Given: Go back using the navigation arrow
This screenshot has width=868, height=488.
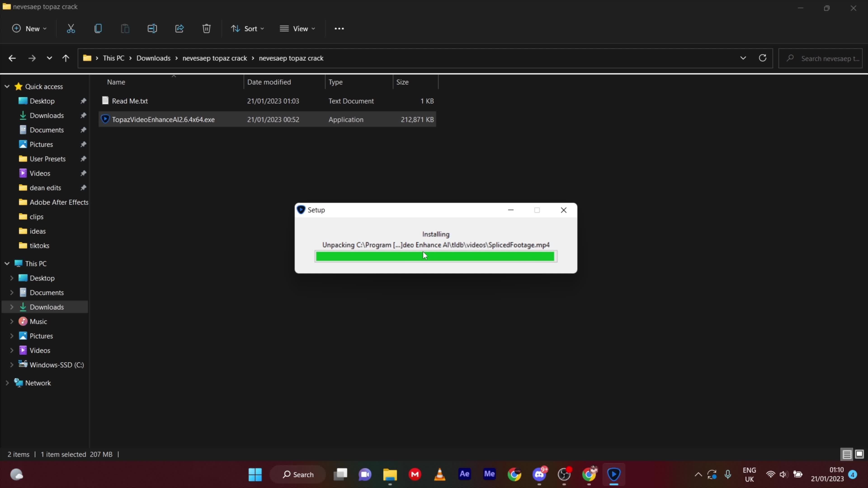Looking at the screenshot, I should tap(12, 58).
